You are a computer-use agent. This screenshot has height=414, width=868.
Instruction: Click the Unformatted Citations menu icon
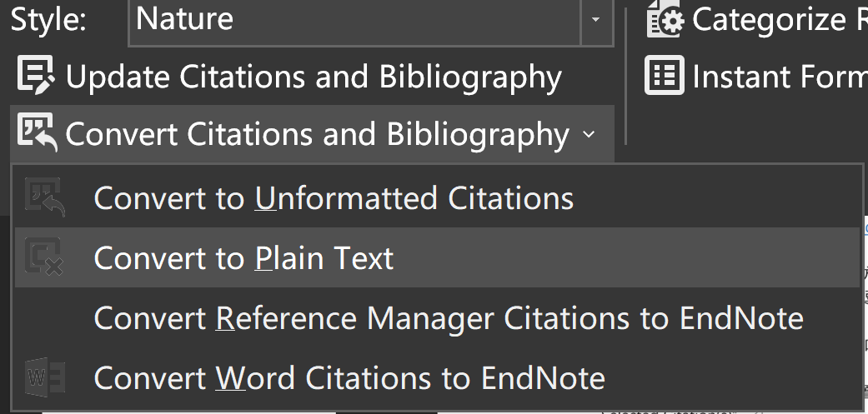tap(45, 197)
